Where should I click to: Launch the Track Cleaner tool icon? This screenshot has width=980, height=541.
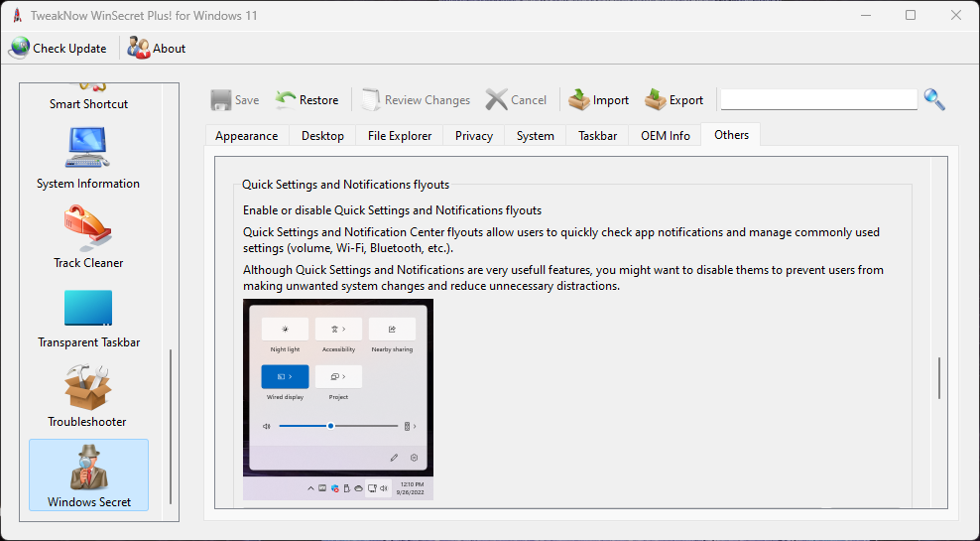[x=87, y=227]
